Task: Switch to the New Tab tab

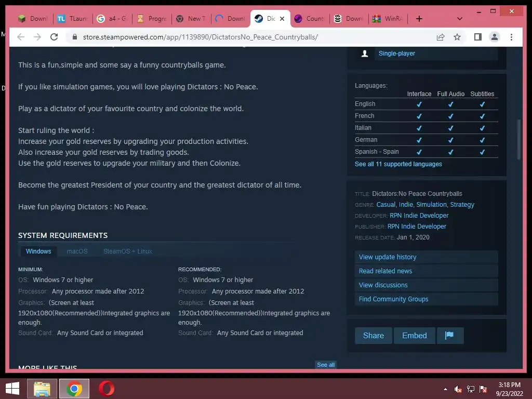Action: (191, 19)
